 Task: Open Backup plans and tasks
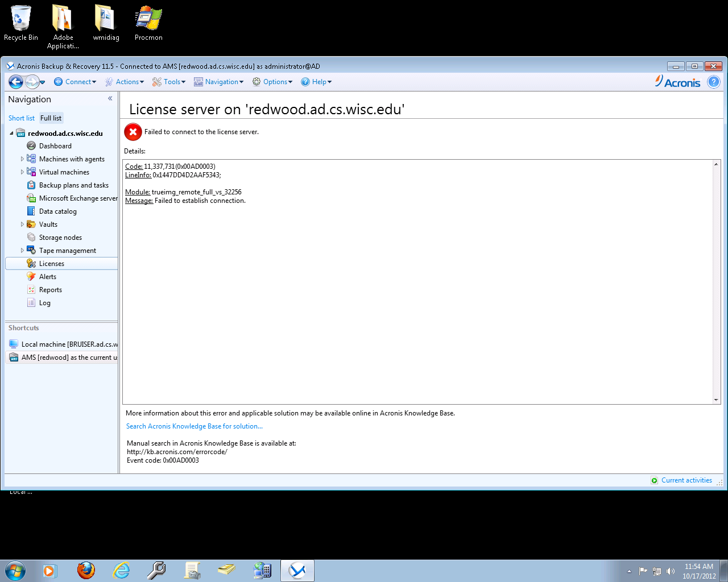(x=74, y=185)
